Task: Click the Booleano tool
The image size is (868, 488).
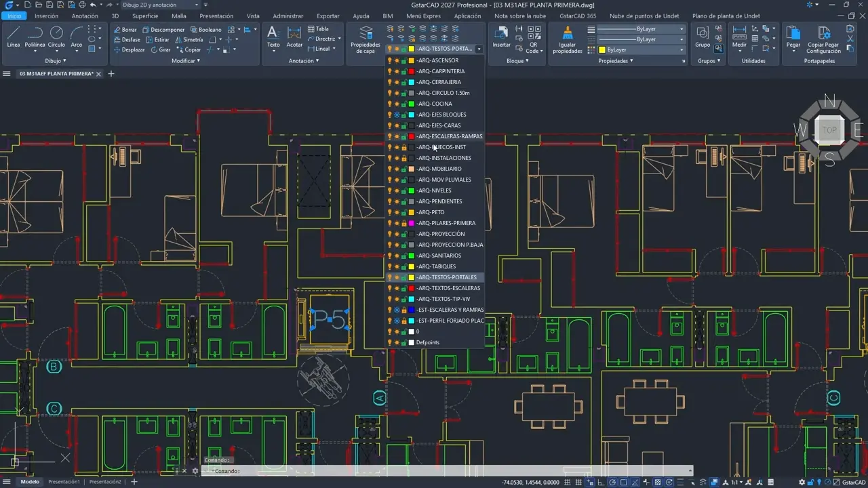Action: click(x=206, y=30)
